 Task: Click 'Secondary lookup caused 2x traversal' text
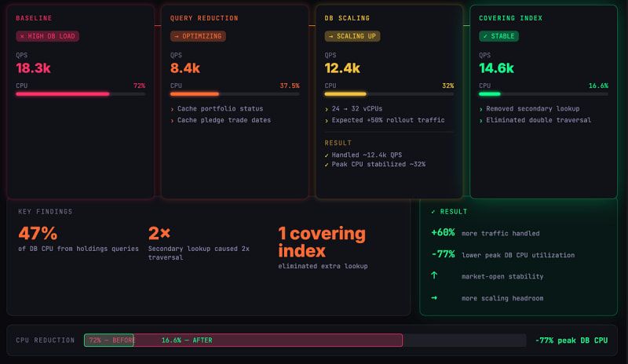(x=199, y=253)
